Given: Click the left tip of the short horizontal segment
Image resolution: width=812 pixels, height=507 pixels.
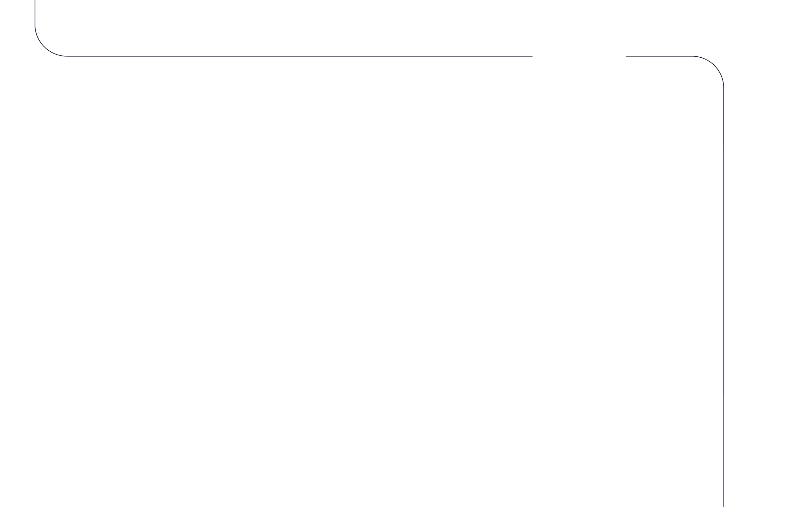Looking at the screenshot, I should click(627, 56).
